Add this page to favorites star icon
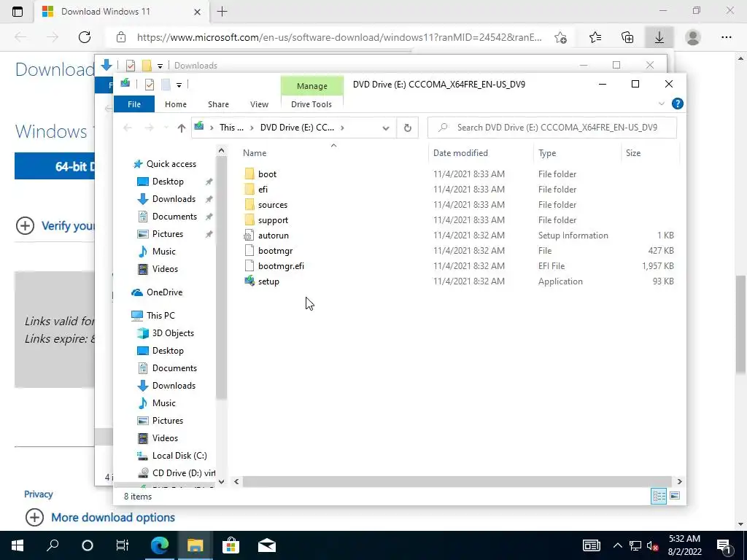 click(x=560, y=37)
